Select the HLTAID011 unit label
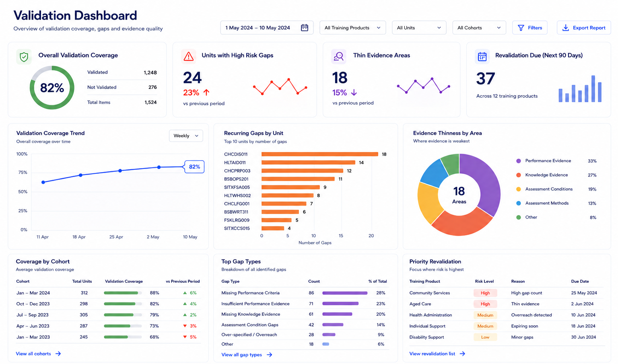 click(235, 162)
